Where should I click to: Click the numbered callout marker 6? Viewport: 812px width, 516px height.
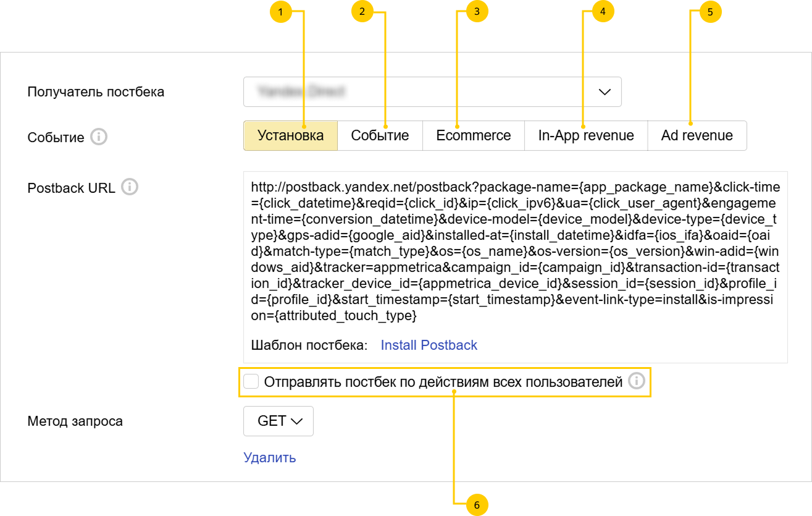point(477,505)
